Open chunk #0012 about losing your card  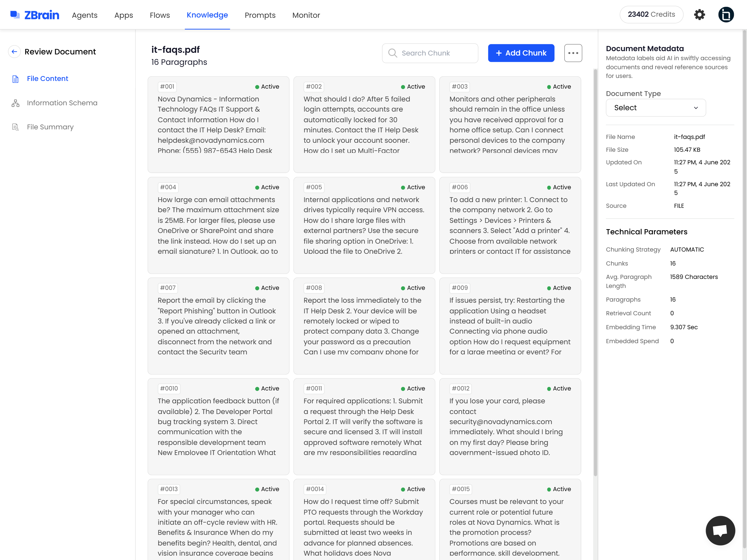point(510,427)
